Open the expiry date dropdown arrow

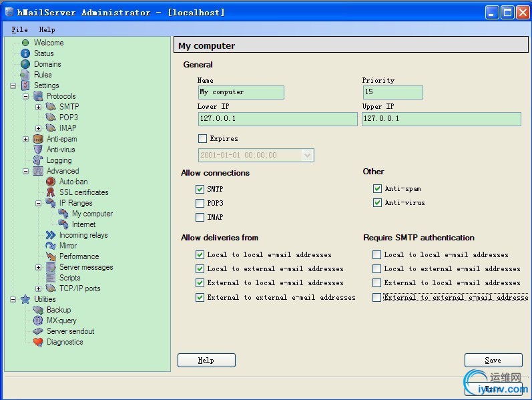[307, 156]
